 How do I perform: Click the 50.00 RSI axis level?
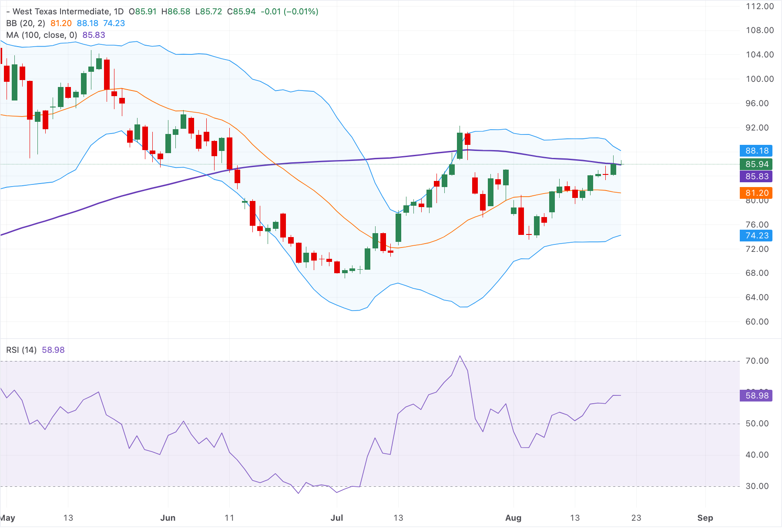tap(757, 424)
